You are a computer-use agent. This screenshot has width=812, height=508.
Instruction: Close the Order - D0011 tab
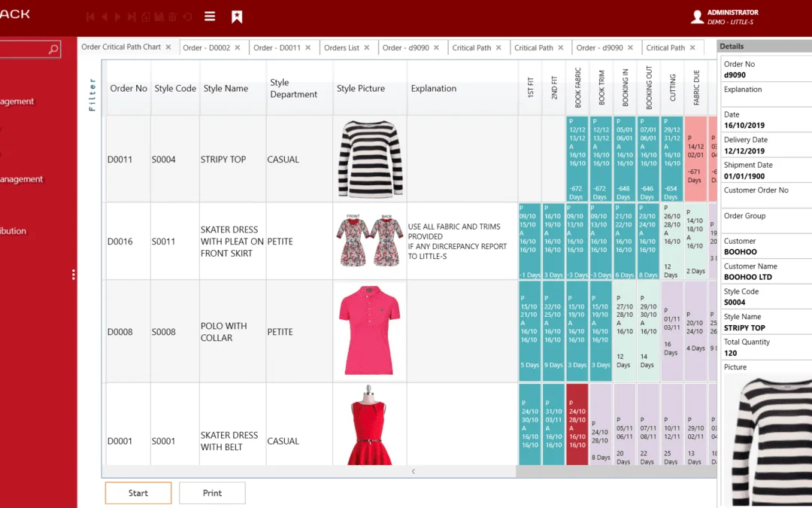308,47
